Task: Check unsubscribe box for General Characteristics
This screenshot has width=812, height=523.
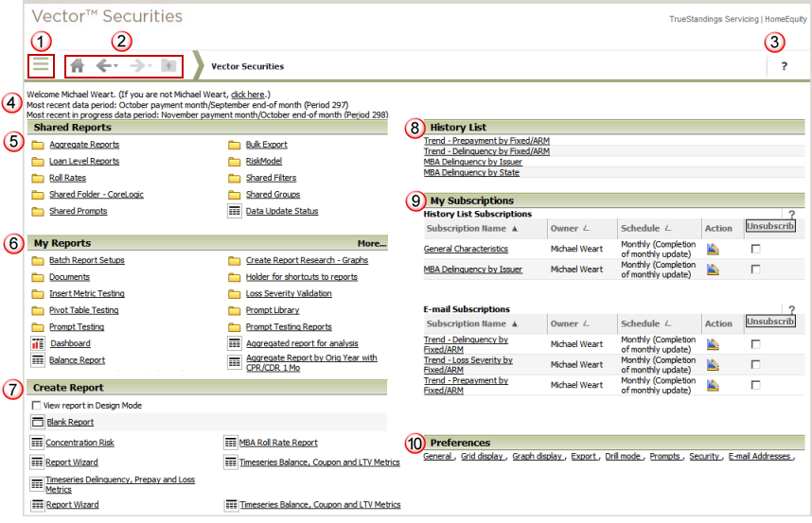Action: pos(755,249)
